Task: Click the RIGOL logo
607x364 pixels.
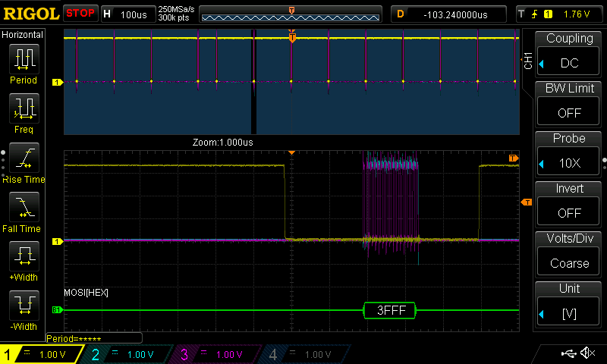Action: pos(31,14)
